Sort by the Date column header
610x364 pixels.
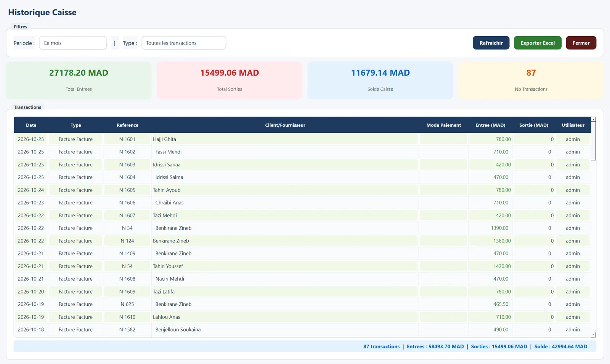click(31, 125)
